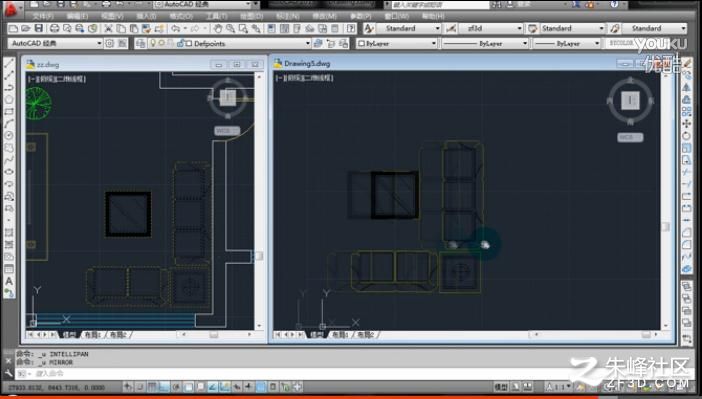Image resolution: width=702 pixels, height=399 pixels.
Task: Select the Line tool in draw toolbar
Action: (9, 63)
